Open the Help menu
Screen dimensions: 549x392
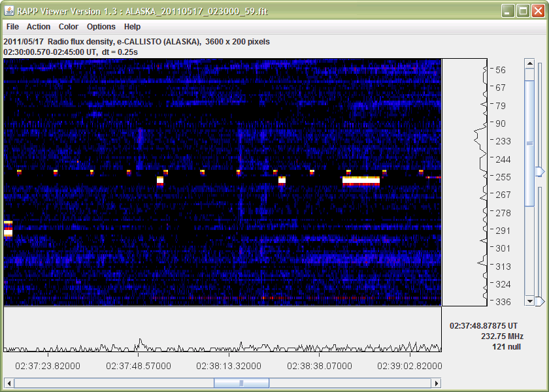pos(132,27)
